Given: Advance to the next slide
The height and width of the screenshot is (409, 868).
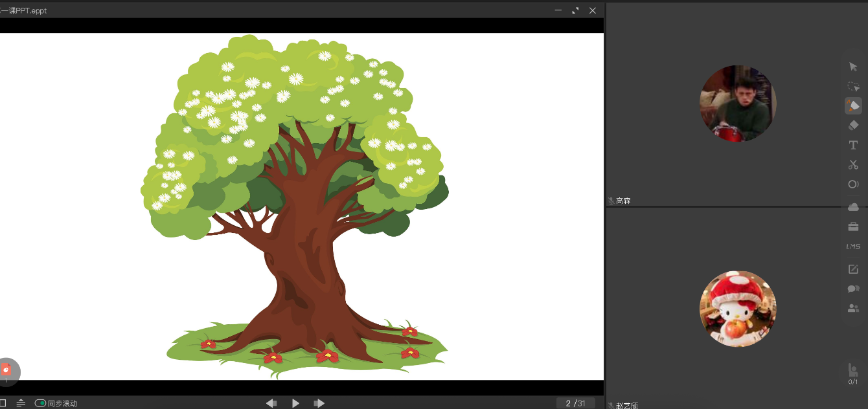Looking at the screenshot, I should (319, 403).
